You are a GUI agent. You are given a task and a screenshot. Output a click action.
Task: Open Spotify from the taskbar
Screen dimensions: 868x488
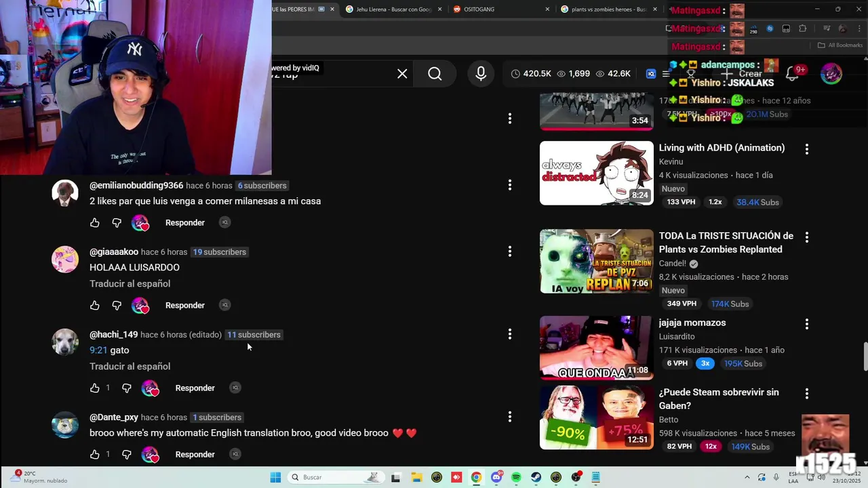coord(516,477)
